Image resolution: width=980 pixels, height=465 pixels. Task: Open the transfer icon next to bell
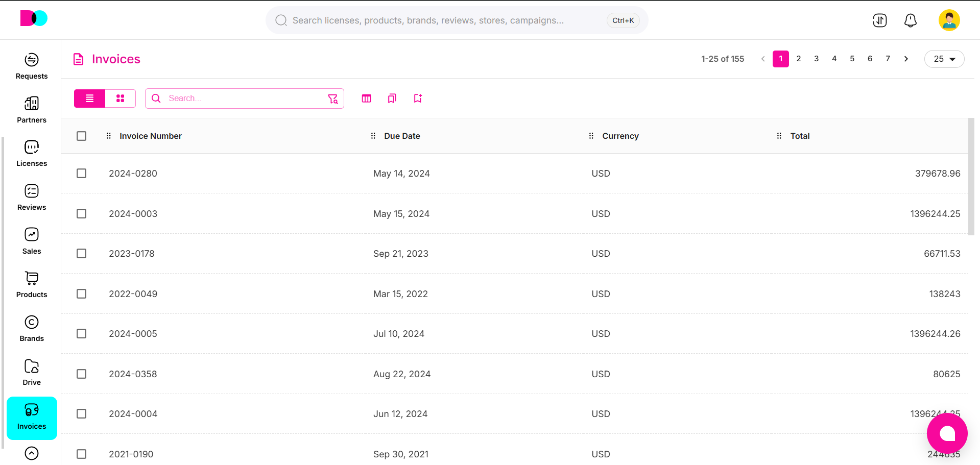(x=880, y=20)
